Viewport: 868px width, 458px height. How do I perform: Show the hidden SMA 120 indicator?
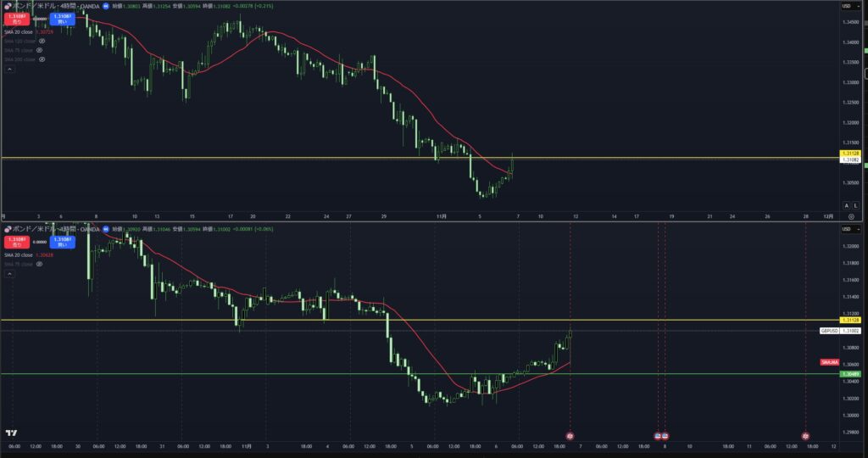point(42,41)
